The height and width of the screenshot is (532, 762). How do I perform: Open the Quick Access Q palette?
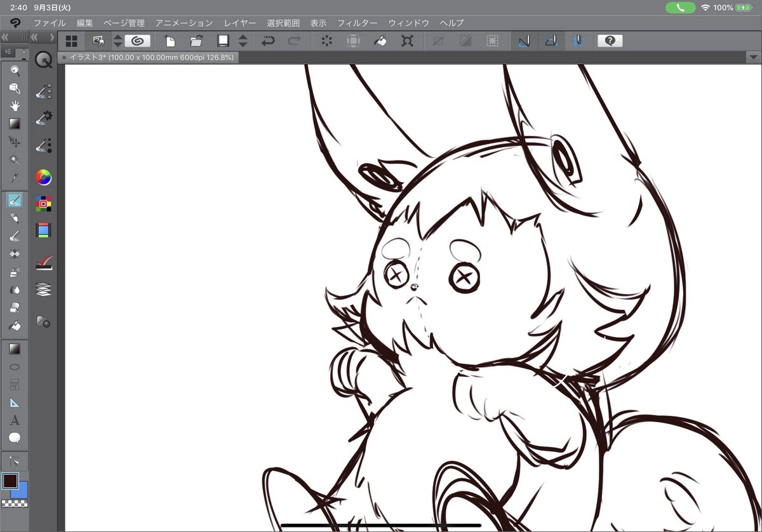pyautogui.click(x=43, y=60)
